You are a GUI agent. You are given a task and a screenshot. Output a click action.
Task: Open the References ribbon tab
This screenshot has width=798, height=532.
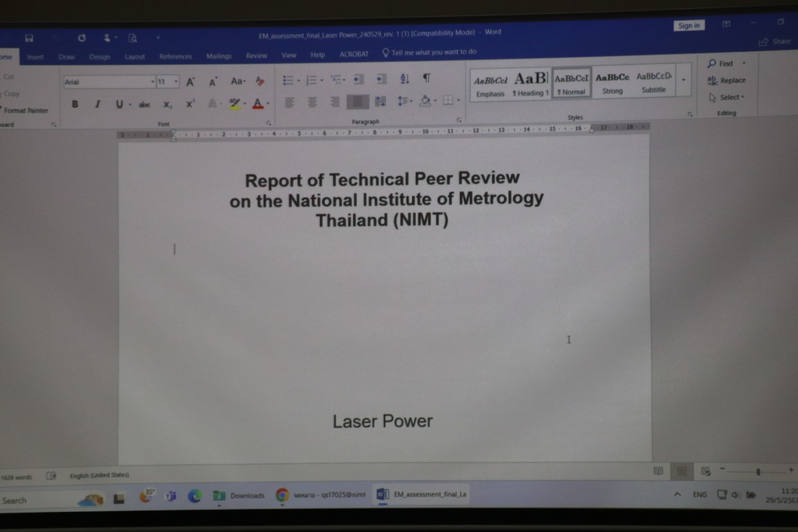pos(175,57)
